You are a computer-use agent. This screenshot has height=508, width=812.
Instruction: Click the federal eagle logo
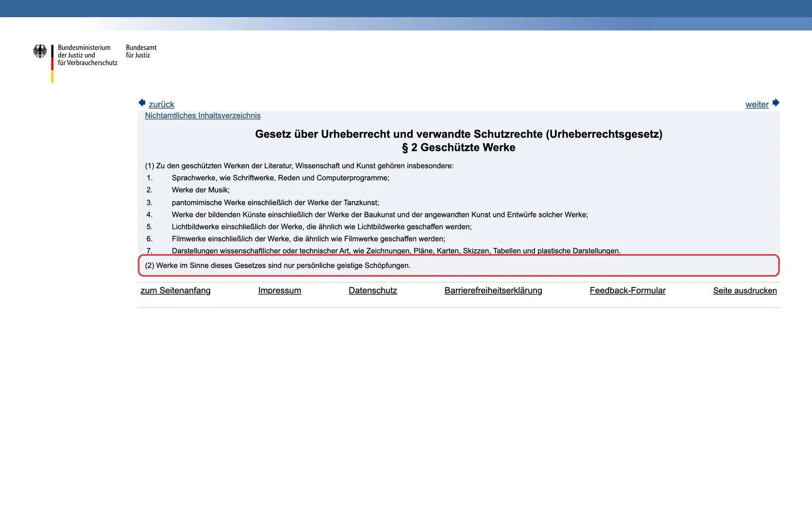pyautogui.click(x=40, y=51)
